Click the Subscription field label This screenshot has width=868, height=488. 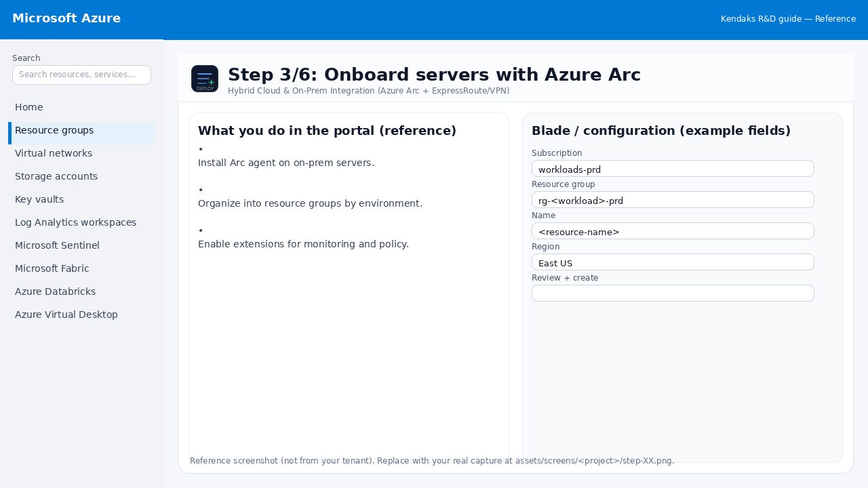557,153
